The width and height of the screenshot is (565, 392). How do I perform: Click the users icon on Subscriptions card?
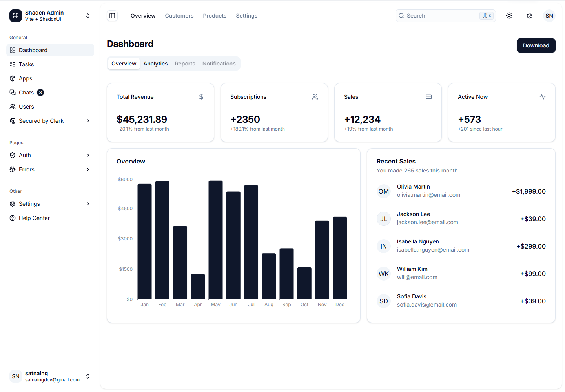pos(315,97)
